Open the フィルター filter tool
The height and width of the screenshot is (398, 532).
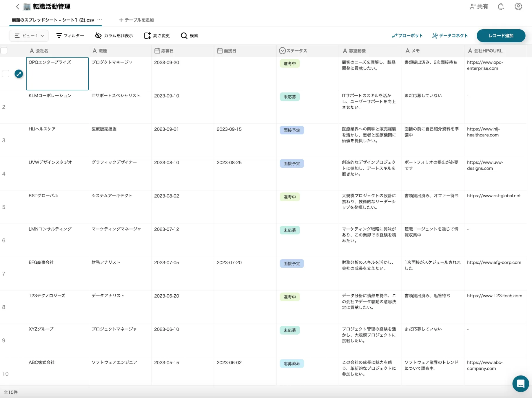coord(70,36)
